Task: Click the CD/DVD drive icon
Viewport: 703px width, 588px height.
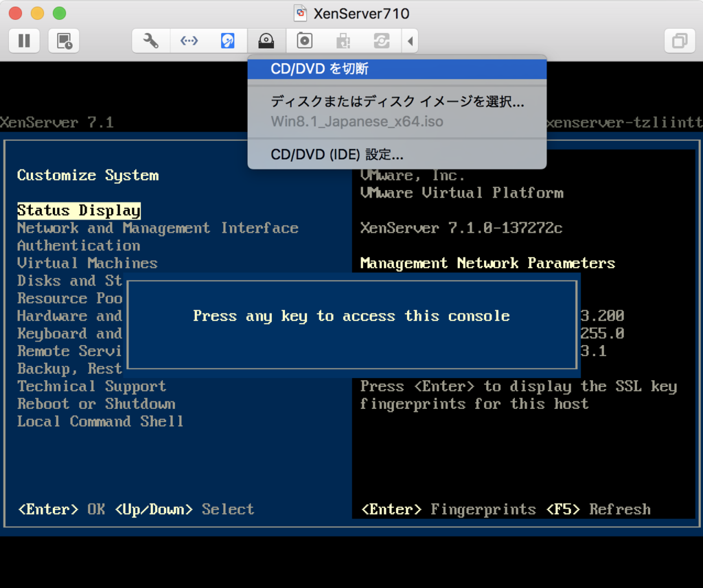Action: click(x=266, y=40)
